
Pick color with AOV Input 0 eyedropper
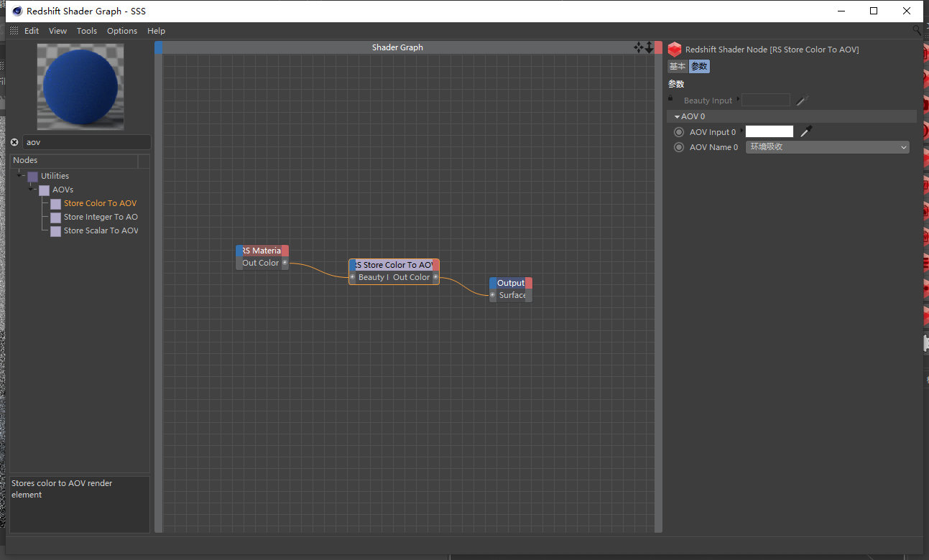806,131
